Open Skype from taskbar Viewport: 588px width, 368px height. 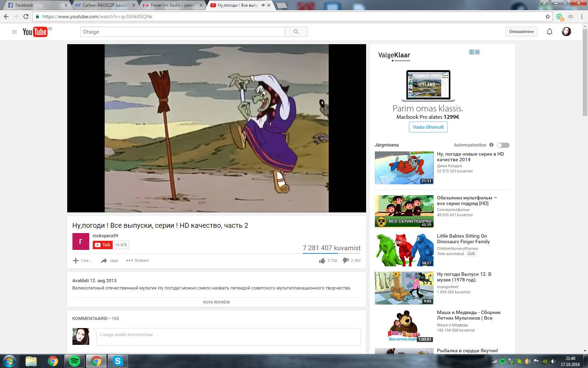coord(118,361)
